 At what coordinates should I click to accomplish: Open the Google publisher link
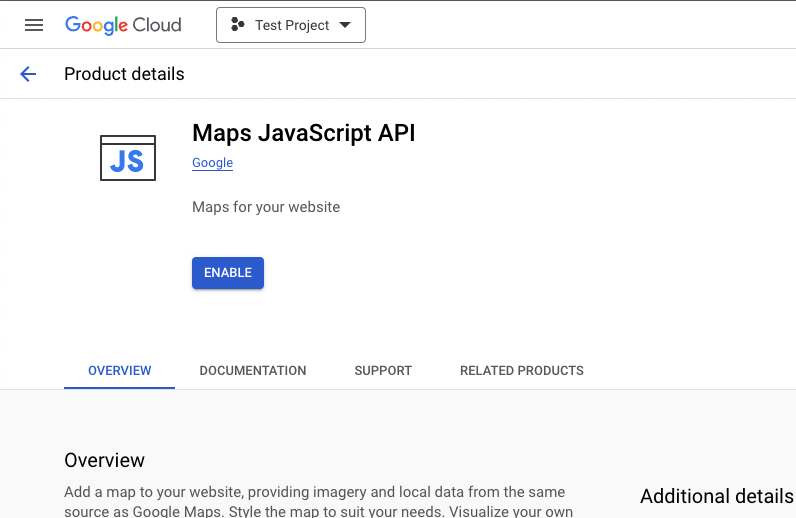pyautogui.click(x=212, y=163)
